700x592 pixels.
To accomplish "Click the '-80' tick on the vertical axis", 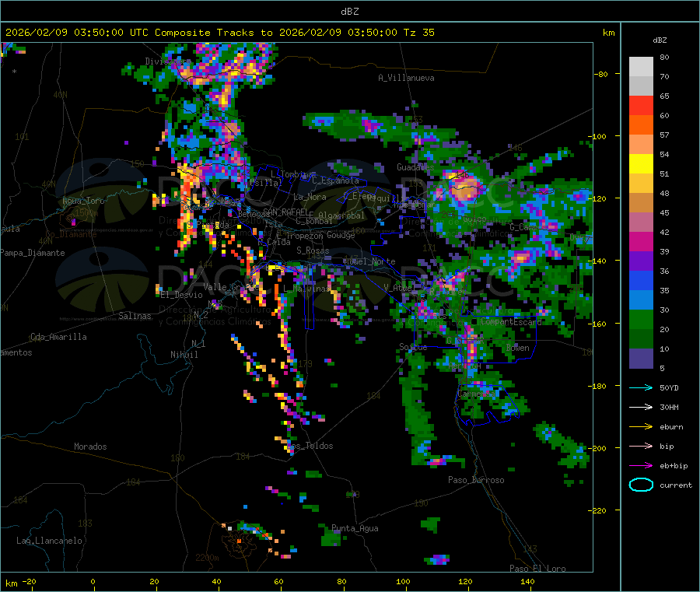I will 601,74.
